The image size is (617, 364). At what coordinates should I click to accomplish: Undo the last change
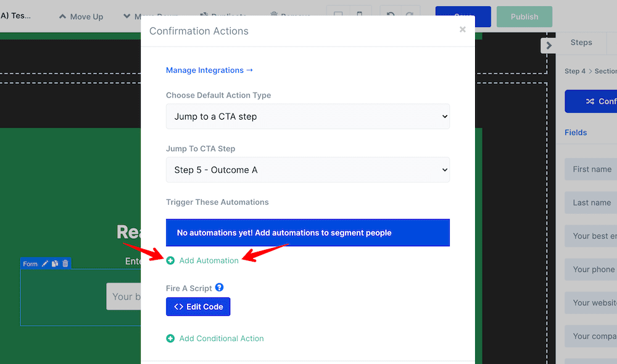[x=390, y=14]
